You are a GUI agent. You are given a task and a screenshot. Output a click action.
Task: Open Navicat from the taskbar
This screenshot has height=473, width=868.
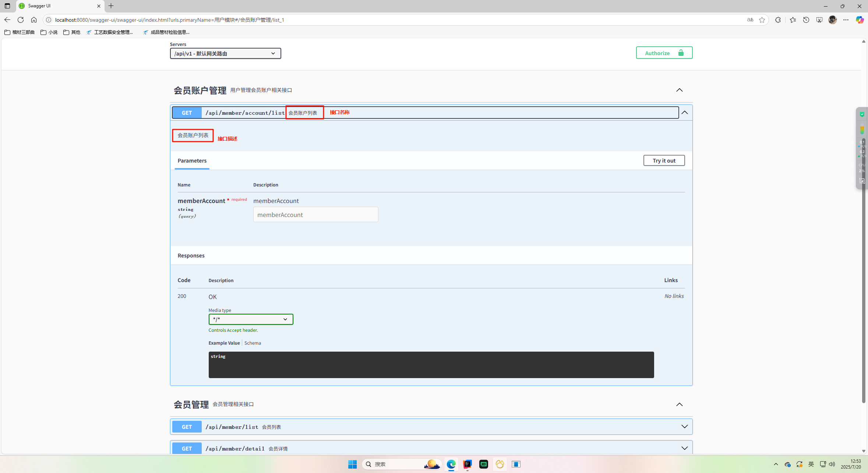(x=500, y=464)
